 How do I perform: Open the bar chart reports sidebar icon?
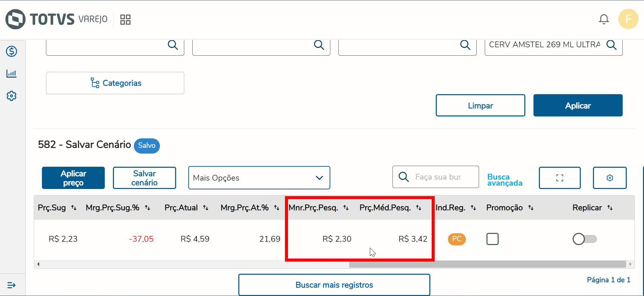[x=11, y=74]
